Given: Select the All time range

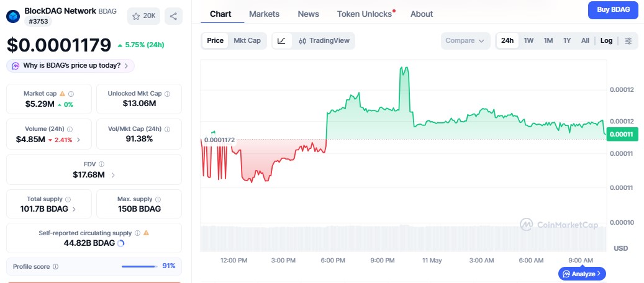Looking at the screenshot, I should coord(585,41).
